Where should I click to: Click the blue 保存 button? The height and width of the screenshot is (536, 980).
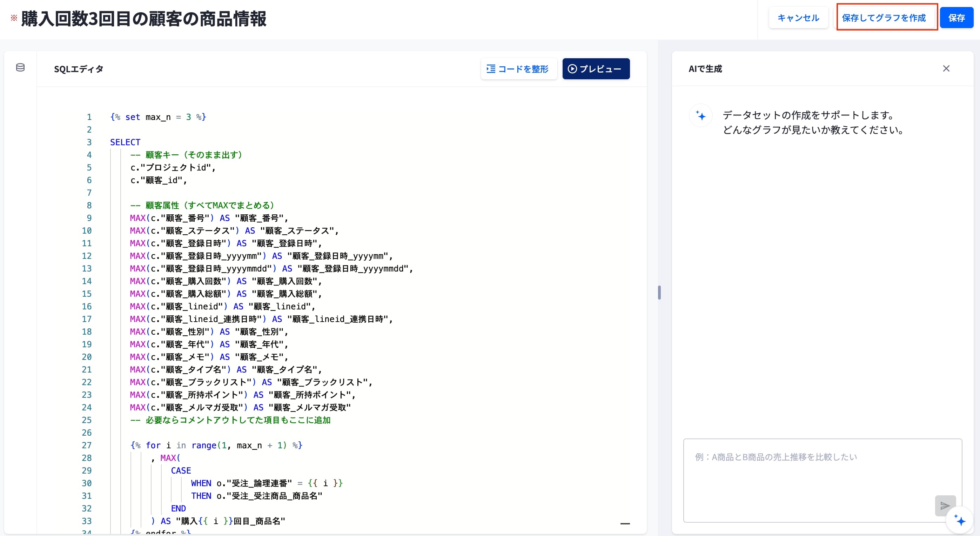coord(956,18)
